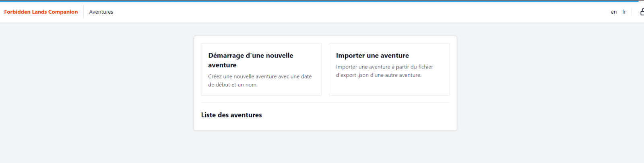
Task: Go to the Aventures menu item
Action: (101, 12)
